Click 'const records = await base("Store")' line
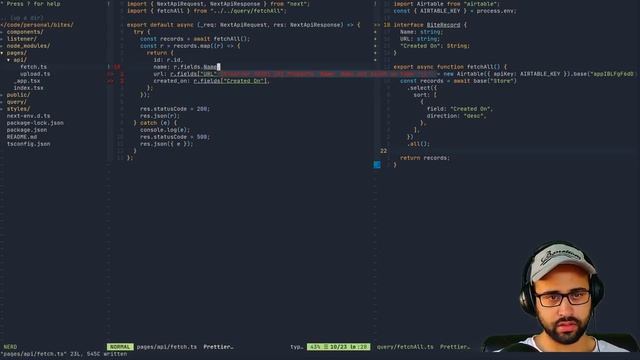The image size is (640, 360). pyautogui.click(x=458, y=81)
